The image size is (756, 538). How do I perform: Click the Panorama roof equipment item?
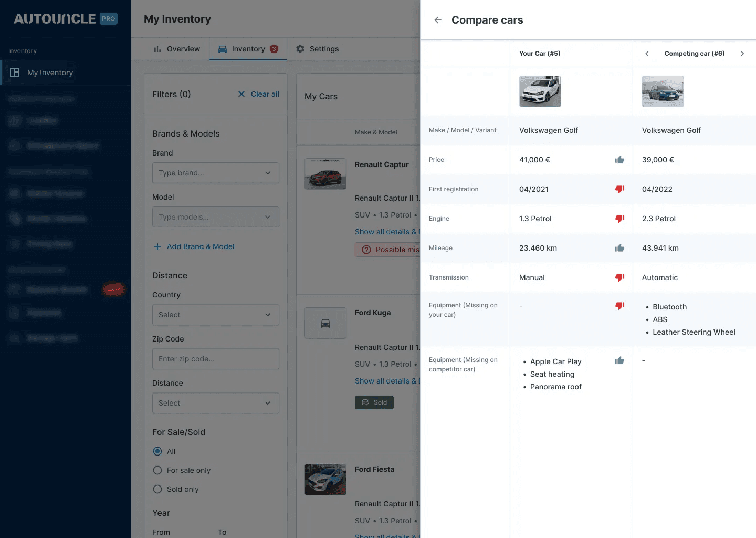point(556,387)
